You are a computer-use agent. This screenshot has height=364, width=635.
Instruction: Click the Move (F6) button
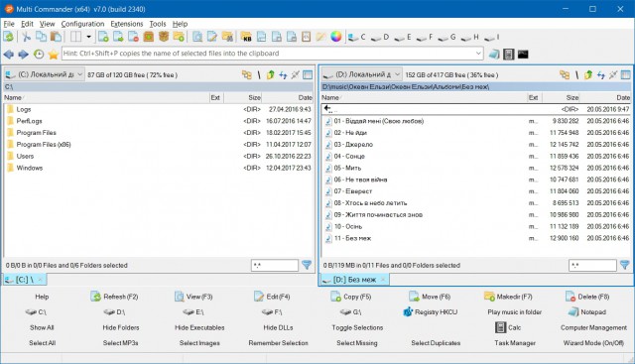pyautogui.click(x=430, y=297)
